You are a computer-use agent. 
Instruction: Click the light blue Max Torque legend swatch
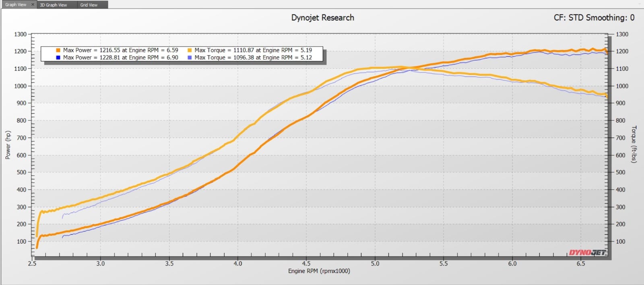click(190, 58)
